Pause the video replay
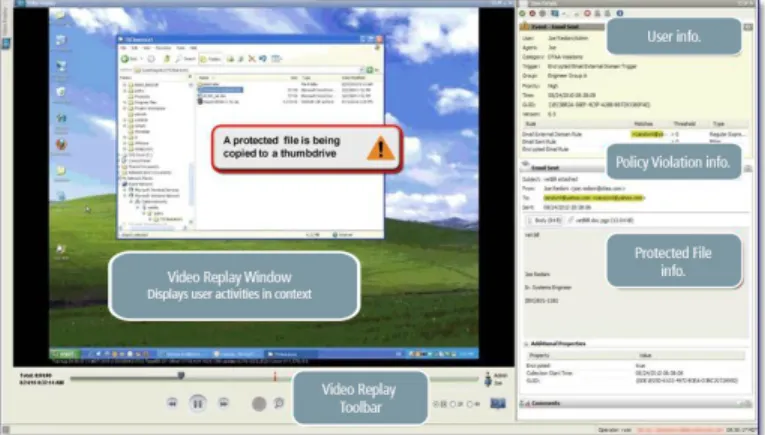 198,403
